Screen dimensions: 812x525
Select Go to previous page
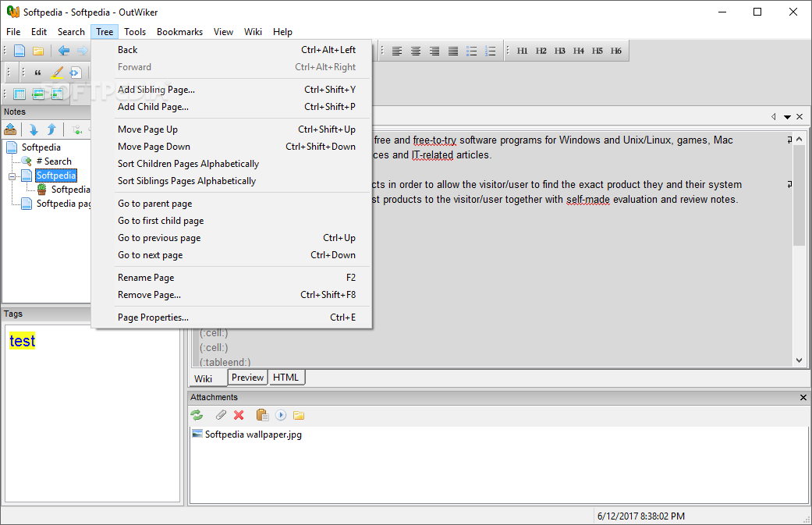[232, 238]
